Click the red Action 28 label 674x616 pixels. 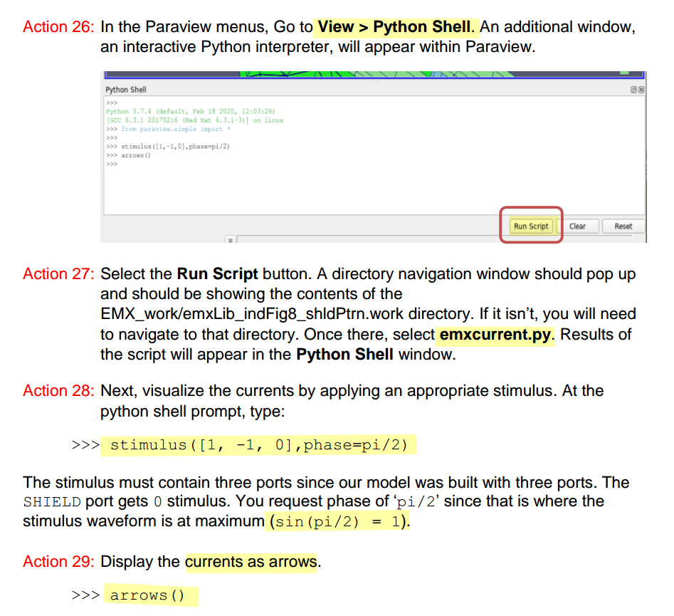click(x=58, y=391)
